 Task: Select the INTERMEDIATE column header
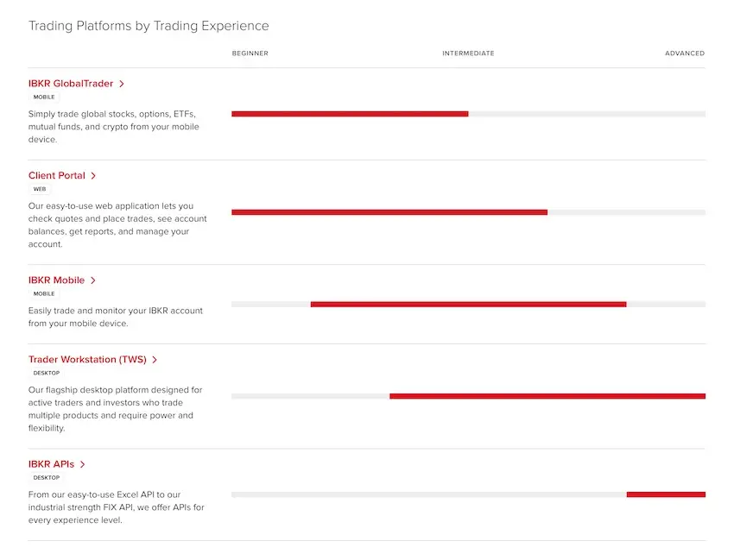468,53
